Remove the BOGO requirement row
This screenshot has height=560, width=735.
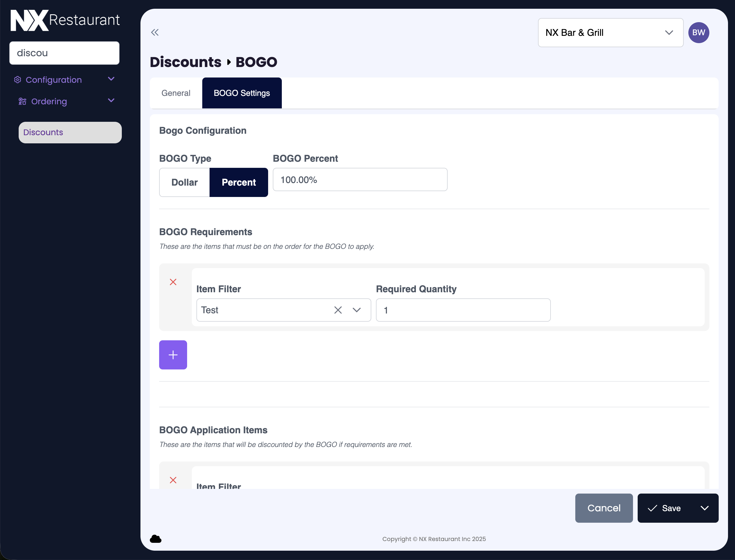(173, 282)
